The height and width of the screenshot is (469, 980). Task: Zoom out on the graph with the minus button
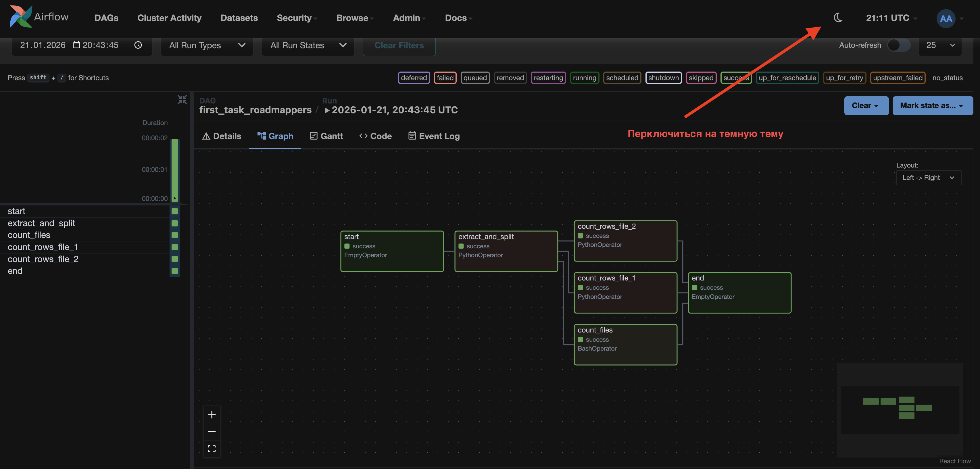coord(212,432)
